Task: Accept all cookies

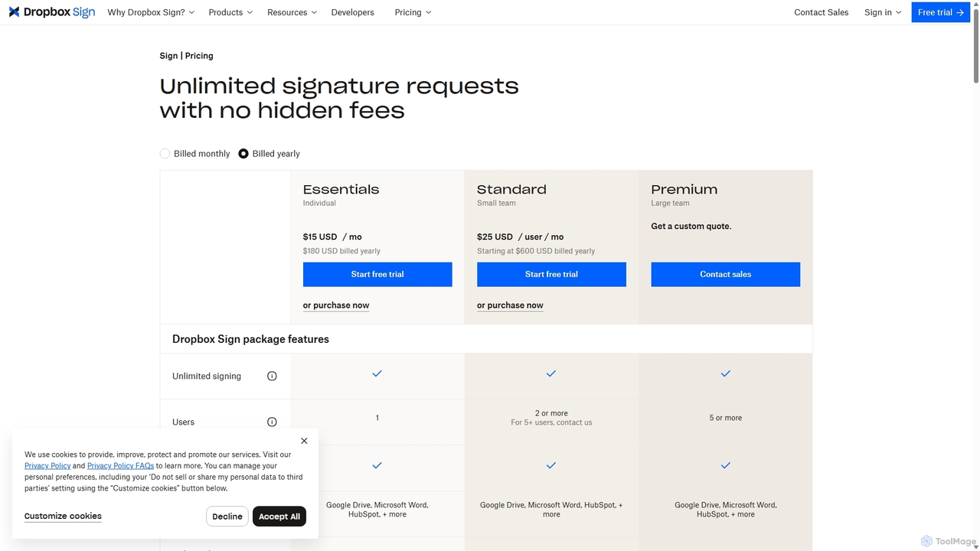Action: click(279, 517)
